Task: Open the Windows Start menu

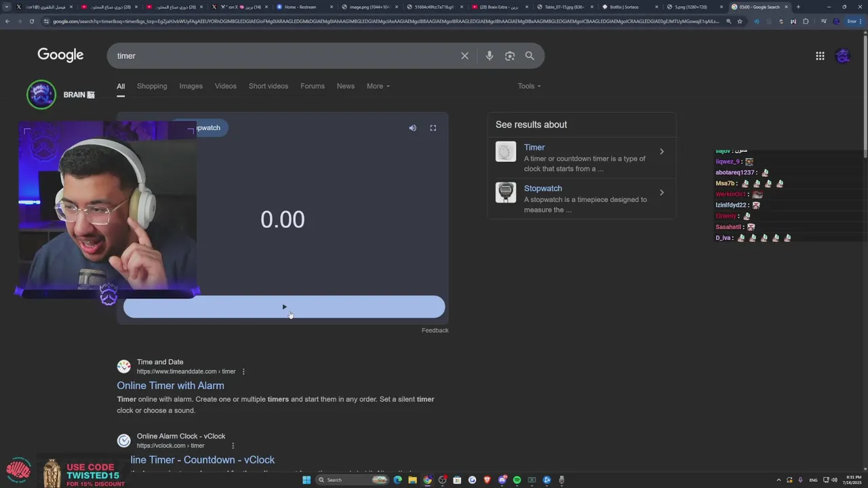Action: coord(307,480)
